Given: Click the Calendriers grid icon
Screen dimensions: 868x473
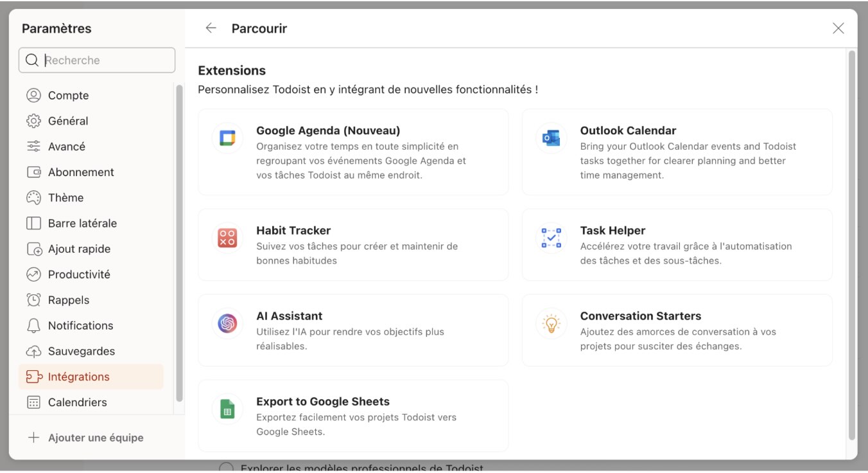Looking at the screenshot, I should tap(33, 402).
